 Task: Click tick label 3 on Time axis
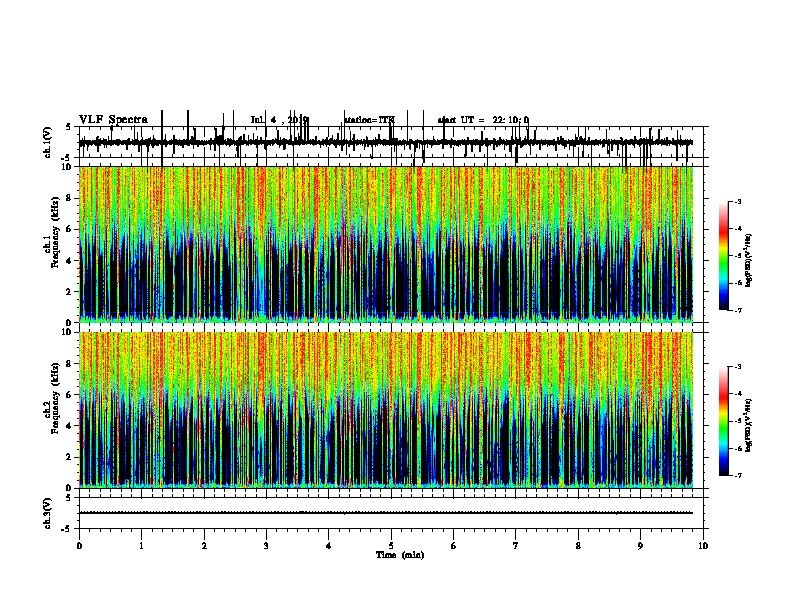(266, 546)
